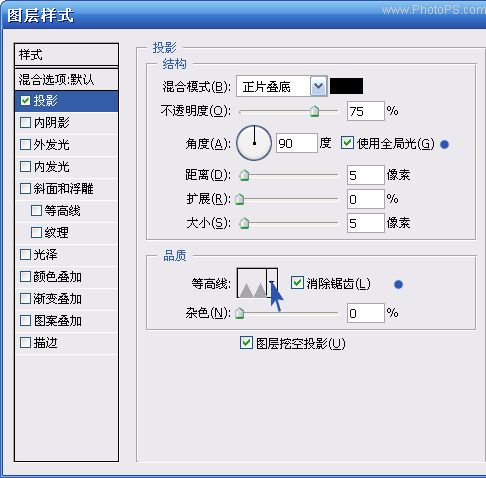This screenshot has width=486, height=478.
Task: Click the 角度 angle input field
Action: coord(297,143)
